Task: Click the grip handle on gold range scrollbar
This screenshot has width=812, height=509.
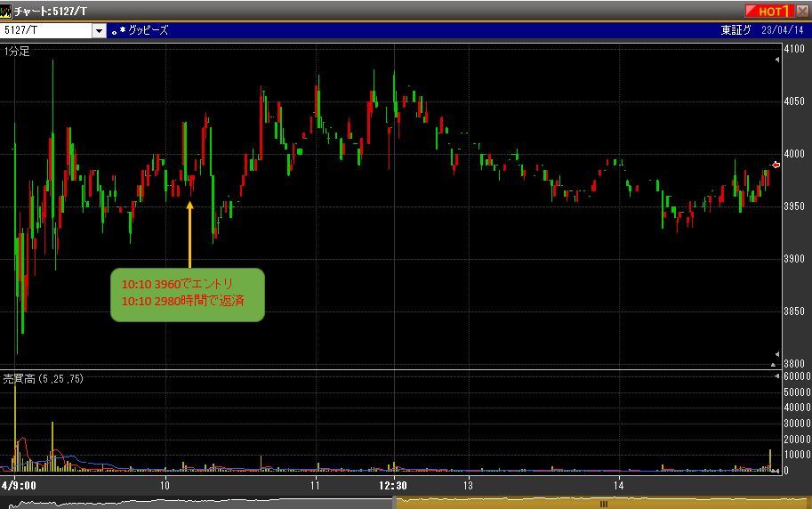Action: pyautogui.click(x=603, y=504)
